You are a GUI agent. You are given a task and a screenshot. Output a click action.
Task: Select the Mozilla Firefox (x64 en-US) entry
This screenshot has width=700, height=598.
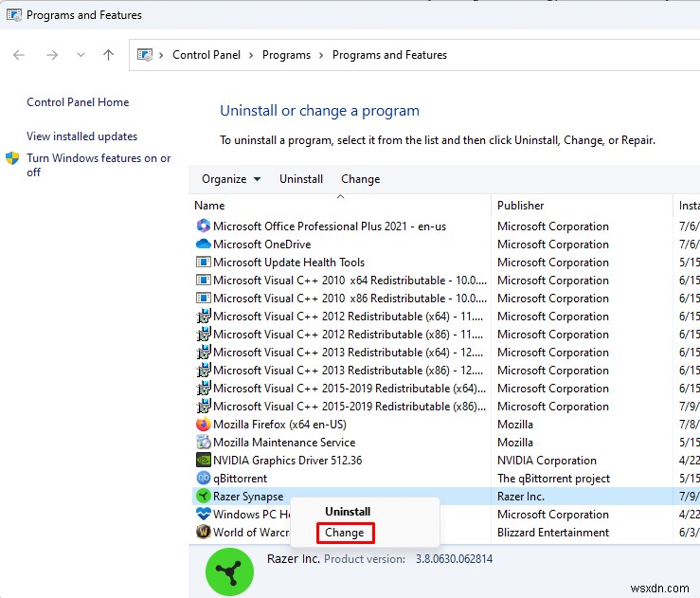[280, 425]
